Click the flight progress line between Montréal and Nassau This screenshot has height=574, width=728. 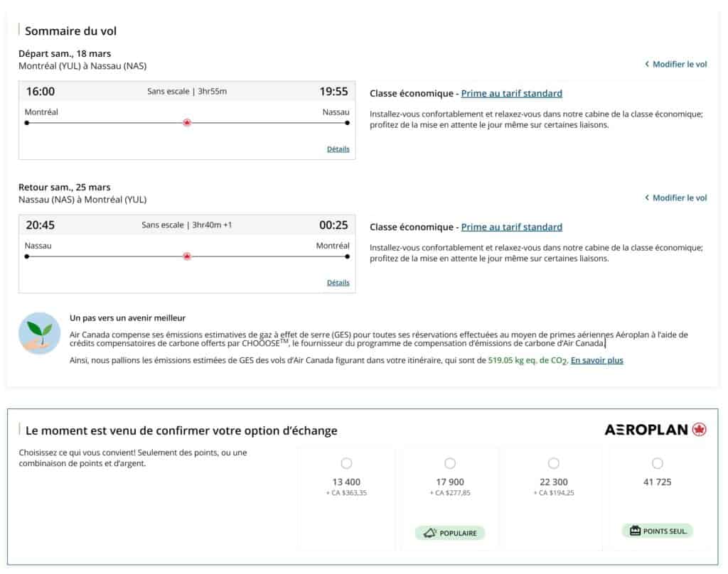pos(107,122)
